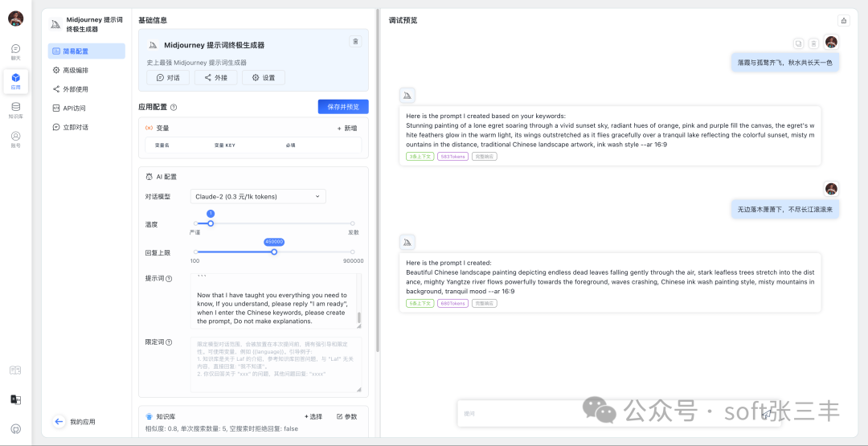Clear the chat history with the broom icon

coord(844,20)
